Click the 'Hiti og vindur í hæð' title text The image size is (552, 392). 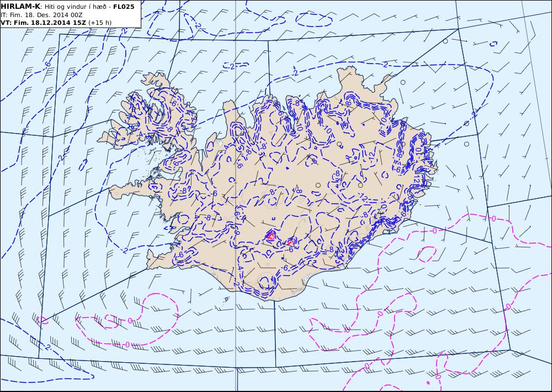[75, 7]
